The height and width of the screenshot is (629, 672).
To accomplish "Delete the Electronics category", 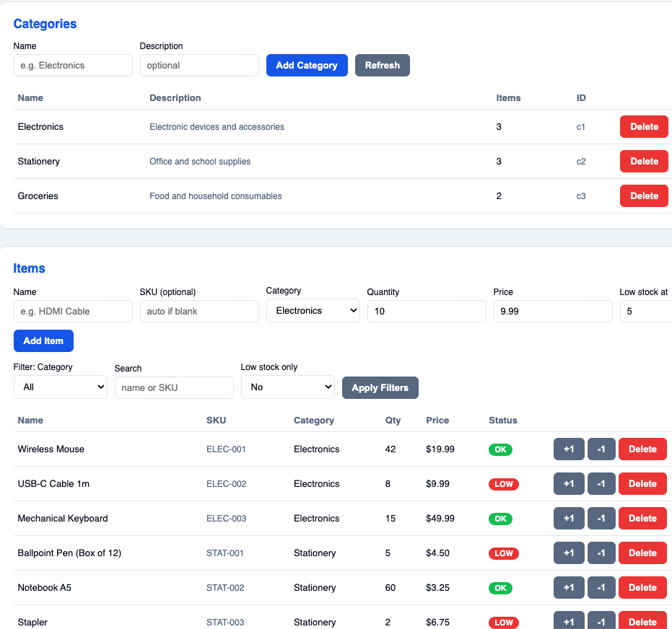I will tap(644, 127).
